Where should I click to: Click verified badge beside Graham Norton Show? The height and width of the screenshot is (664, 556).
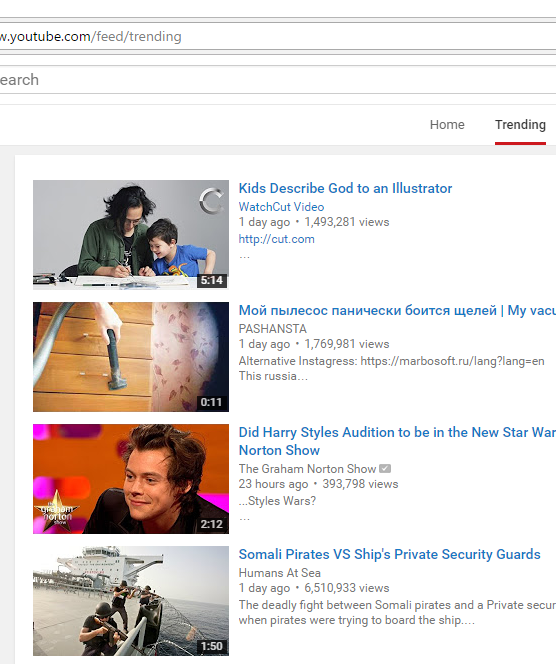pos(385,469)
